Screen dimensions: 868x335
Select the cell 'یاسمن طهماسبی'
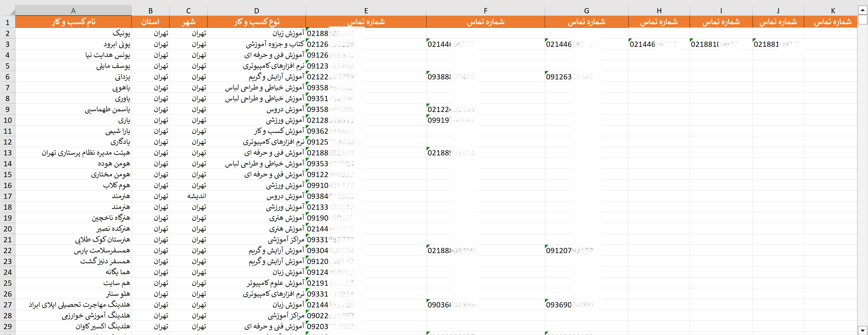[x=73, y=109]
